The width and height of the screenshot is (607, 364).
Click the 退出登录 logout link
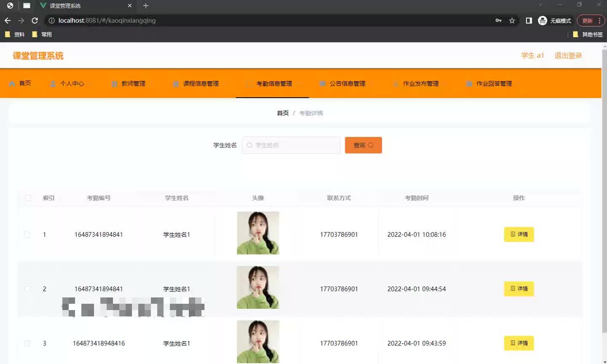coord(567,55)
